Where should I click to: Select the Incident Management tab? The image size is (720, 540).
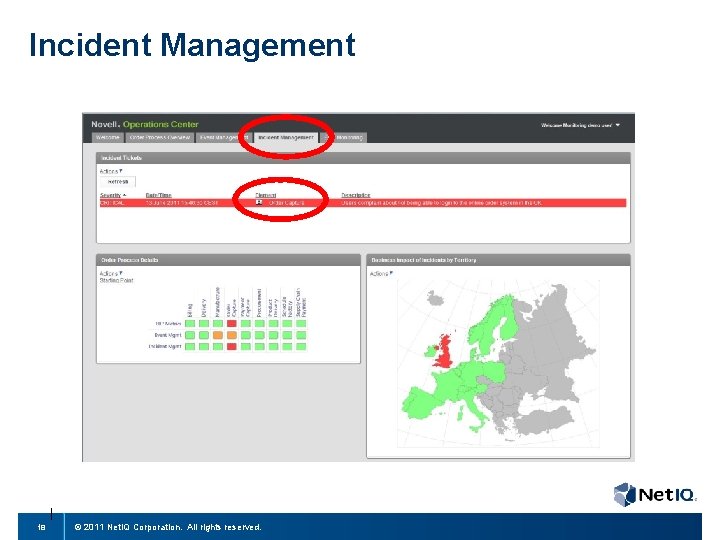point(286,137)
